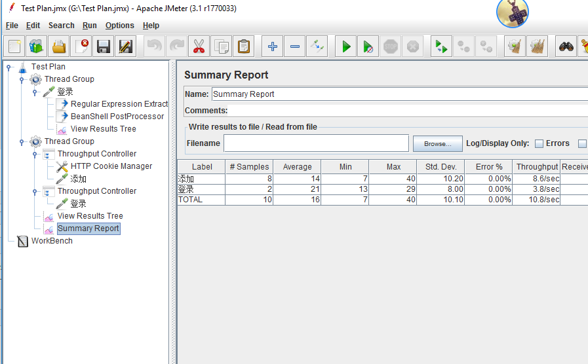This screenshot has height=364, width=588.
Task: Open the Edit menu
Action: click(33, 26)
